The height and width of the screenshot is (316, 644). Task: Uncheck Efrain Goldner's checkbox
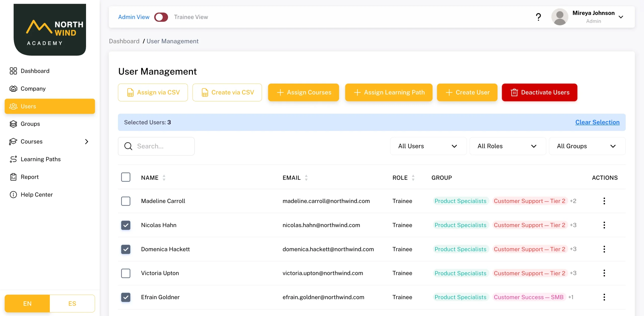coord(126,297)
